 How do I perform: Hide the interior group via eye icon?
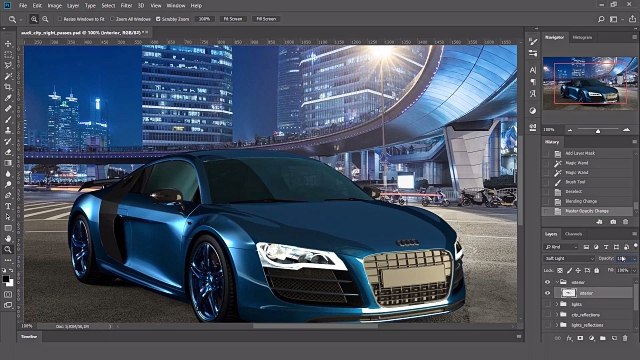547,282
